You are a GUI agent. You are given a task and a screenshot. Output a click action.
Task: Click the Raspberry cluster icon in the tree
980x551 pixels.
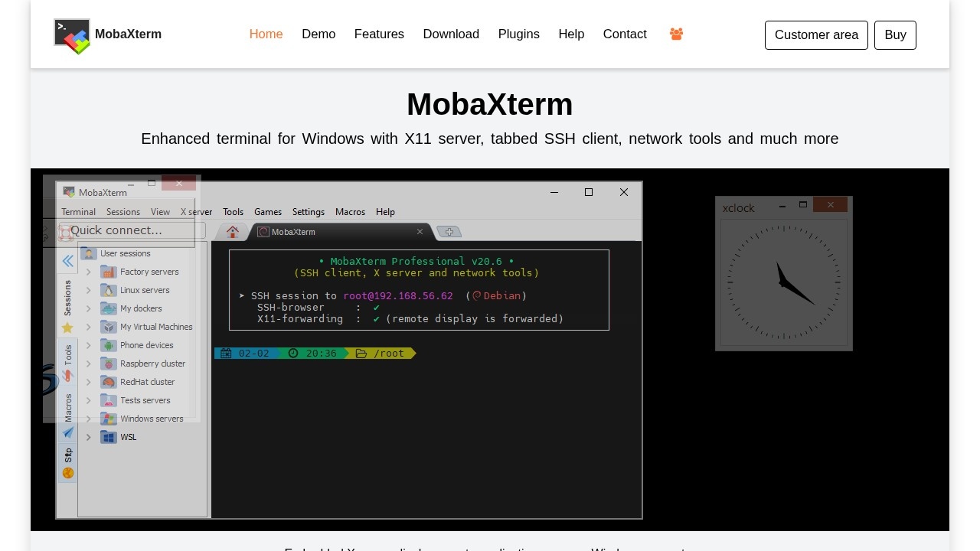[108, 364]
